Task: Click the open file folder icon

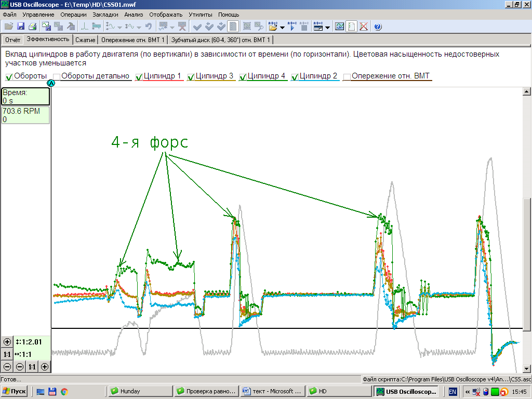Action: (x=9, y=26)
